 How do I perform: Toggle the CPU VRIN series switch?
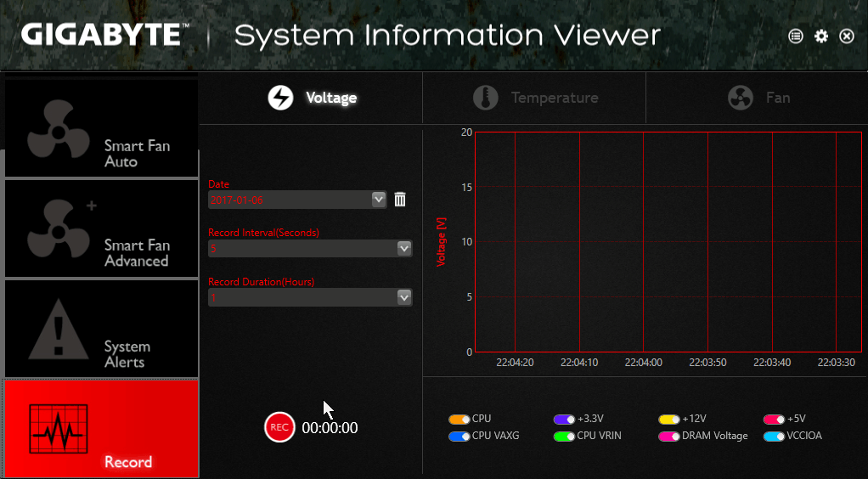tap(564, 437)
